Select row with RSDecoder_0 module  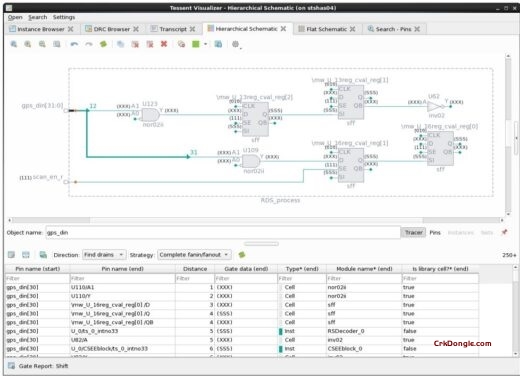242,331
